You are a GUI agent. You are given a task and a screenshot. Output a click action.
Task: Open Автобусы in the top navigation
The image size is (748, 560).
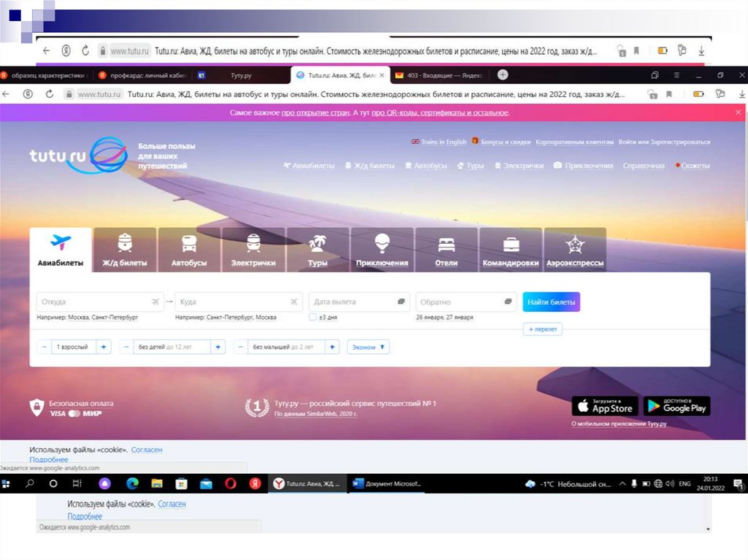click(426, 166)
